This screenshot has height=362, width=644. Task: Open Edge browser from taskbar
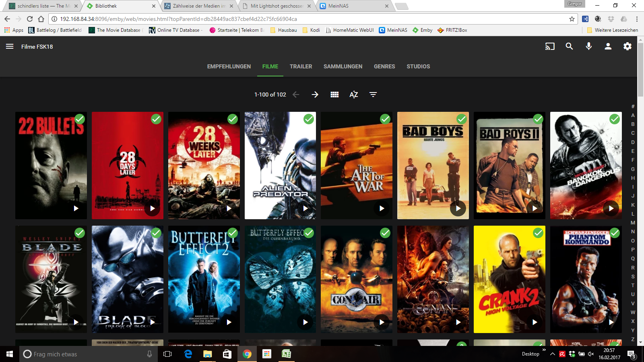coord(188,354)
